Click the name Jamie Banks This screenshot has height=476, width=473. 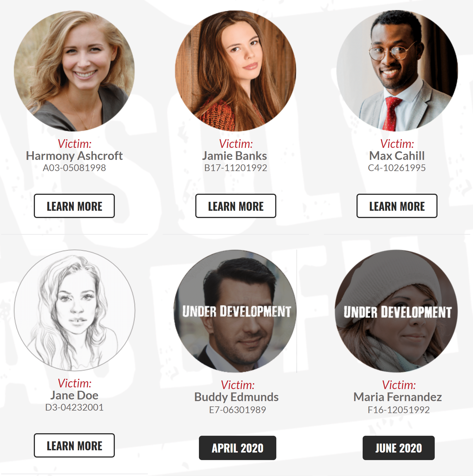tap(235, 156)
